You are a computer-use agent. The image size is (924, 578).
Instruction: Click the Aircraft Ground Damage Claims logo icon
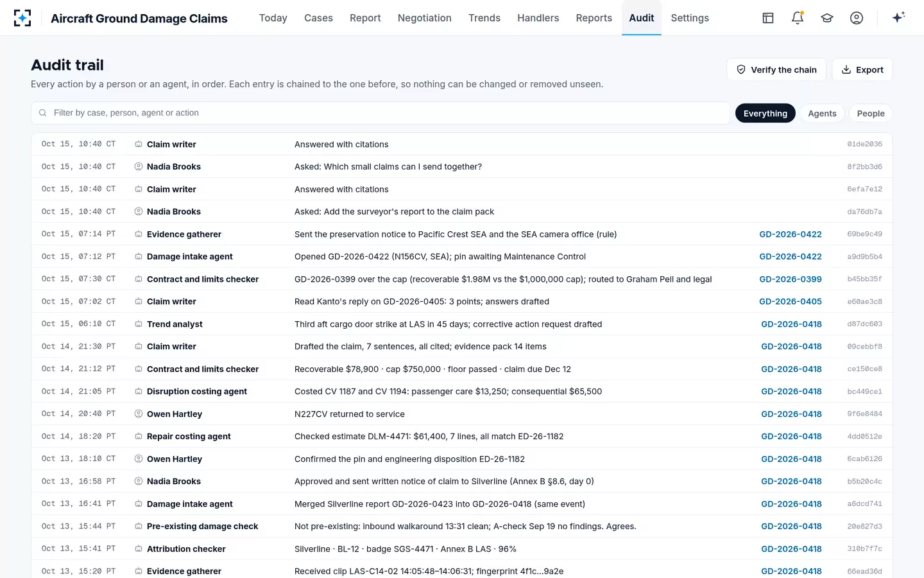point(22,18)
